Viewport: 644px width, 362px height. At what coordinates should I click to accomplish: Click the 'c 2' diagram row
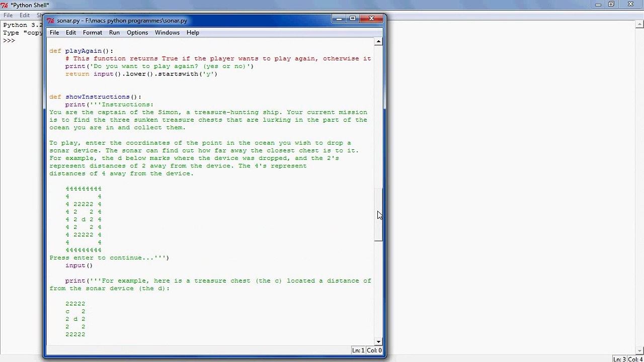click(75, 311)
